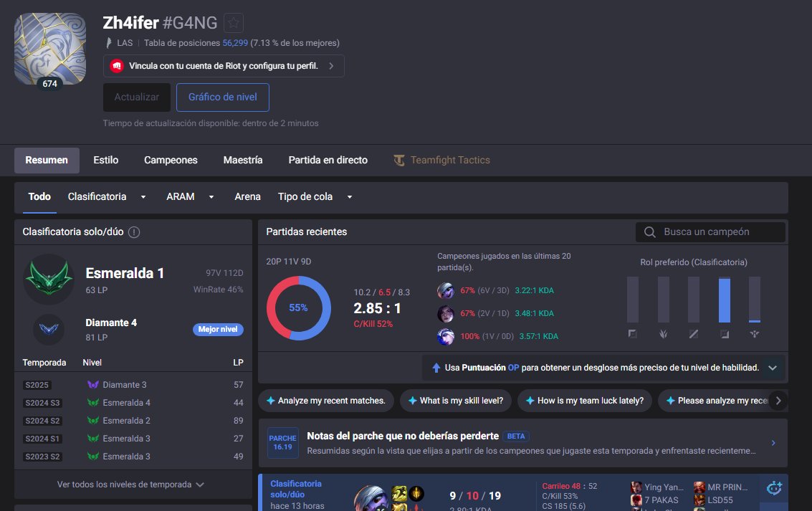Open the Gráfico de nivel button
The height and width of the screenshot is (511, 812).
pos(223,97)
